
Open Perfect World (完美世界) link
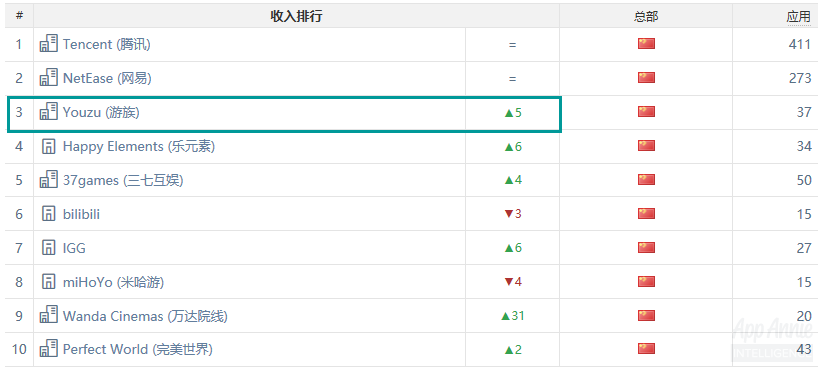pos(138,349)
